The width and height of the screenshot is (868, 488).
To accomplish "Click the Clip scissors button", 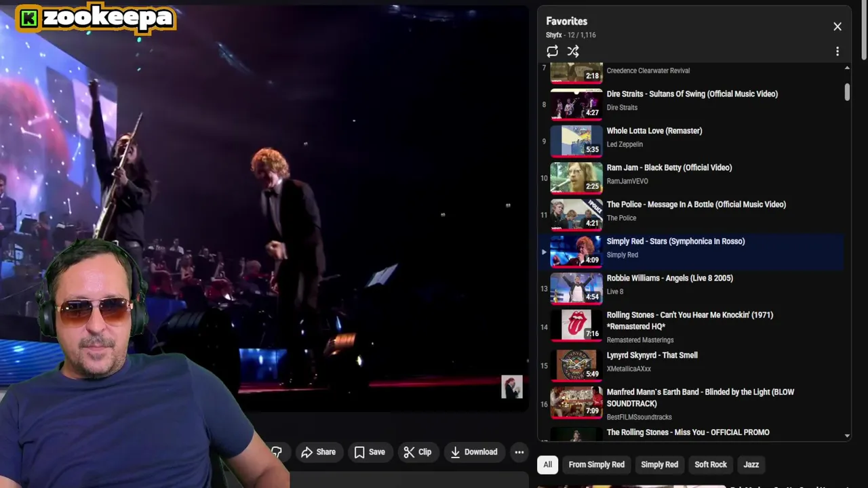I will (x=418, y=452).
